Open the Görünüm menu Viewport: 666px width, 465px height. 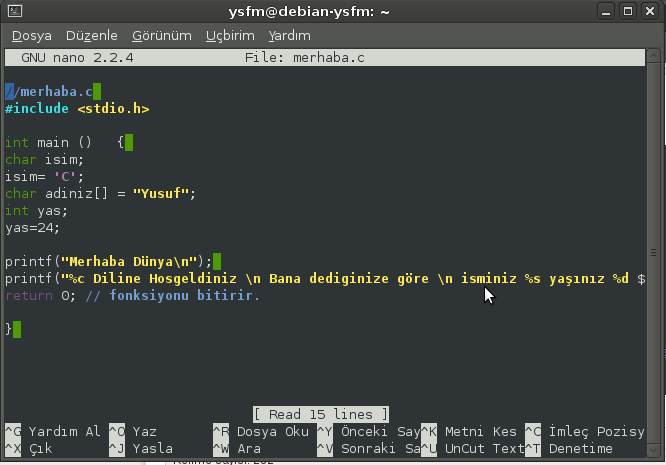pos(163,35)
